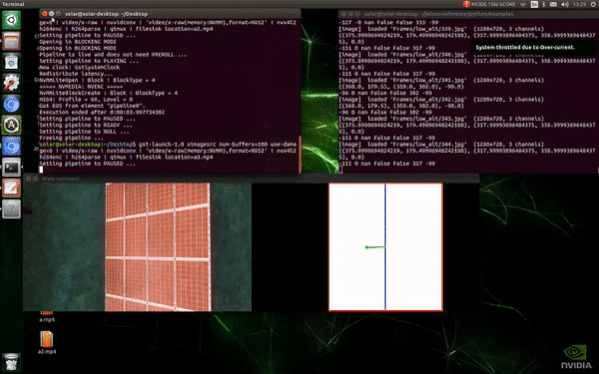
Task: Click the solar@solar-desktop prompt with gst-launch command
Action: tap(168, 144)
